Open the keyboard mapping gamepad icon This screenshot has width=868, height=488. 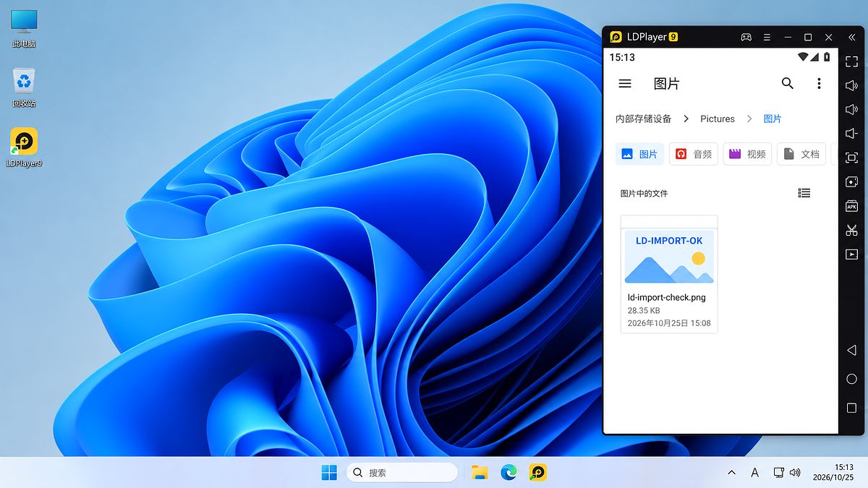coord(746,37)
